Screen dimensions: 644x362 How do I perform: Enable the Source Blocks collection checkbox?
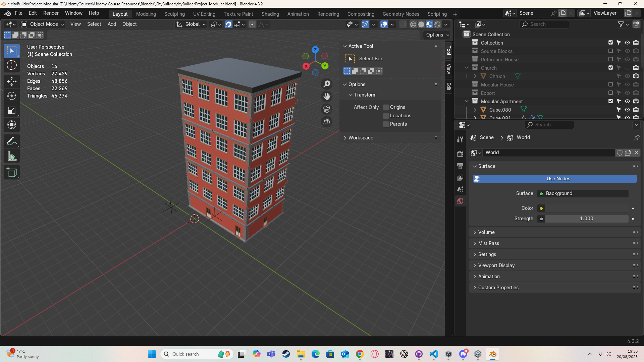point(610,51)
